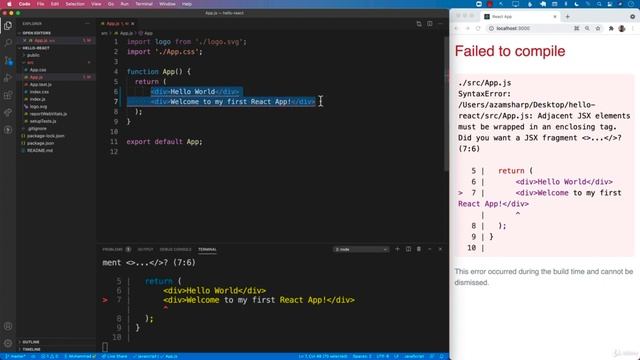Click the open changes icon in editor toolbar
The image size is (640, 360).
pos(419,24)
